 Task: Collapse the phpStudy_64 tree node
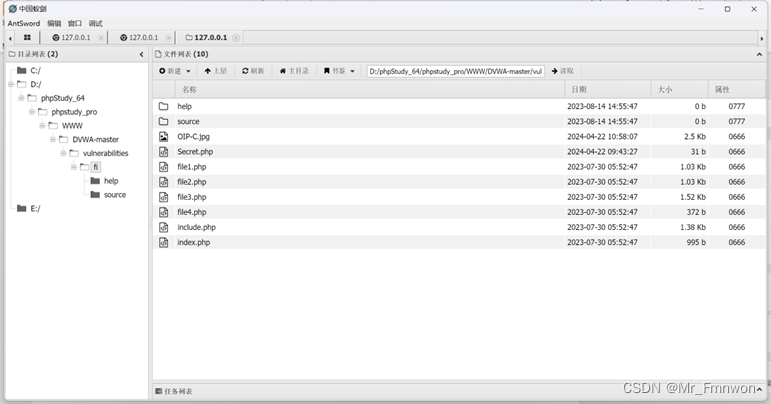(x=21, y=98)
